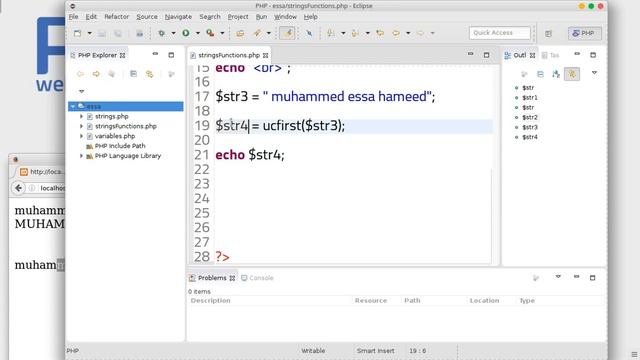Click the Previous Annotation icon
The height and width of the screenshot is (360, 640).
355,33
